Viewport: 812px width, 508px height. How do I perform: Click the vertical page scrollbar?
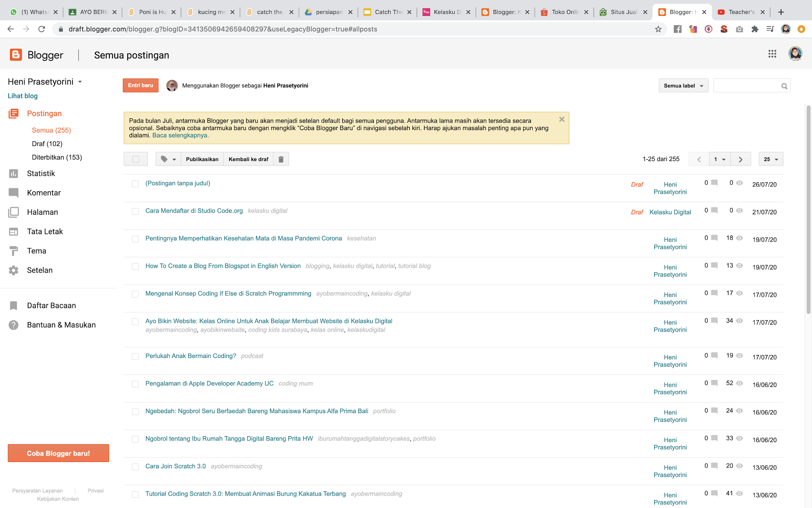809,210
